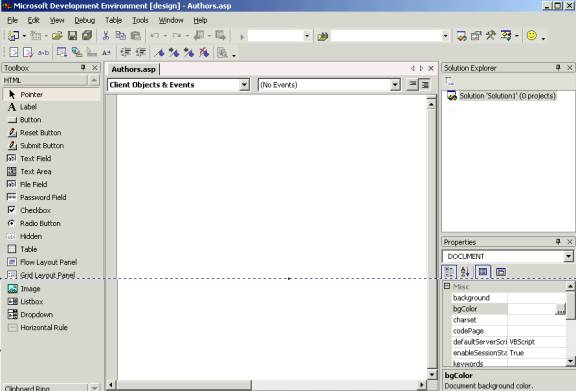This screenshot has width=576, height=391.
Task: Click the yellow smiley face icon
Action: (532, 35)
